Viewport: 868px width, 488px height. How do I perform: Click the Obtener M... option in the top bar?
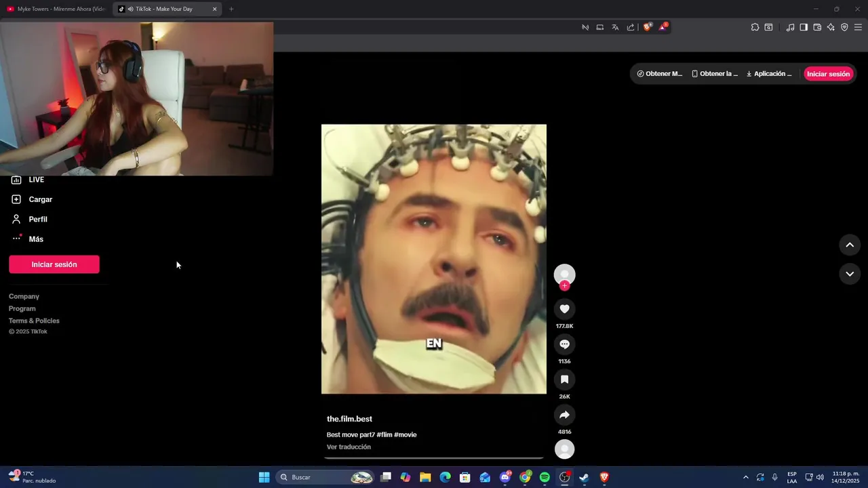[660, 74]
